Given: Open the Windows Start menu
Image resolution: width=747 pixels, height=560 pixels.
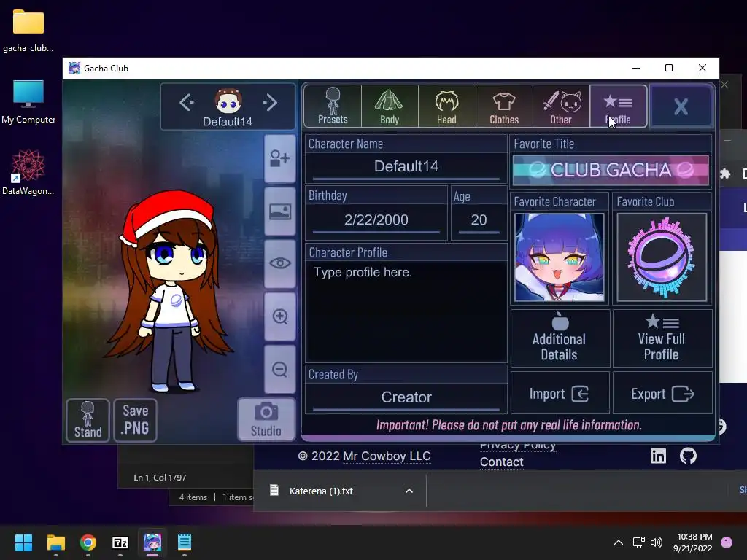Looking at the screenshot, I should tap(23, 542).
